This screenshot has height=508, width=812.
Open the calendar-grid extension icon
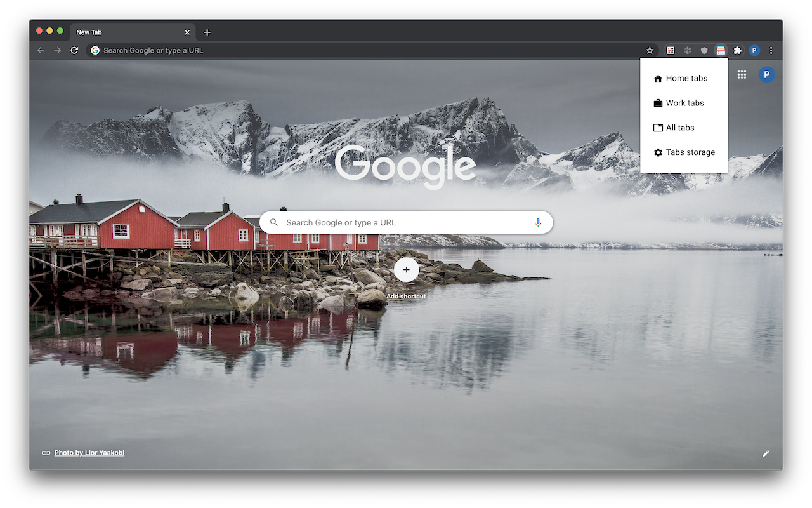click(x=671, y=50)
